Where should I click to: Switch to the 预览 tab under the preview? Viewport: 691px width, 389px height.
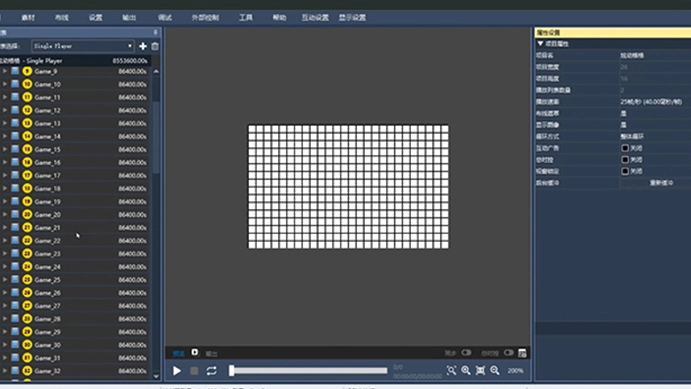click(178, 353)
